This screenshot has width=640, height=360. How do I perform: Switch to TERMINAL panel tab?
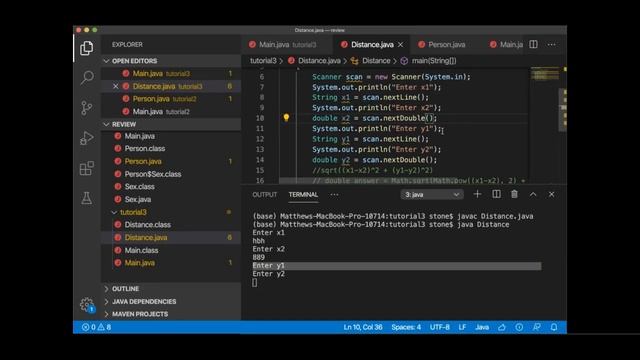303,195
